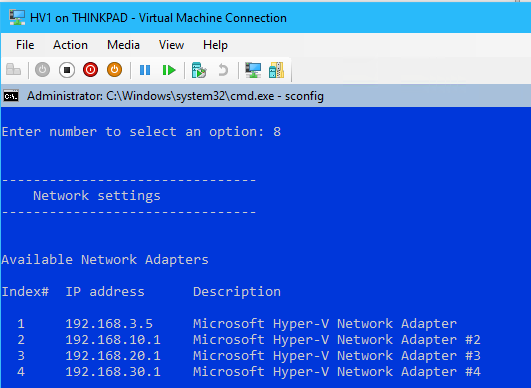Open the Media menu
This screenshot has width=531, height=388.
[123, 45]
